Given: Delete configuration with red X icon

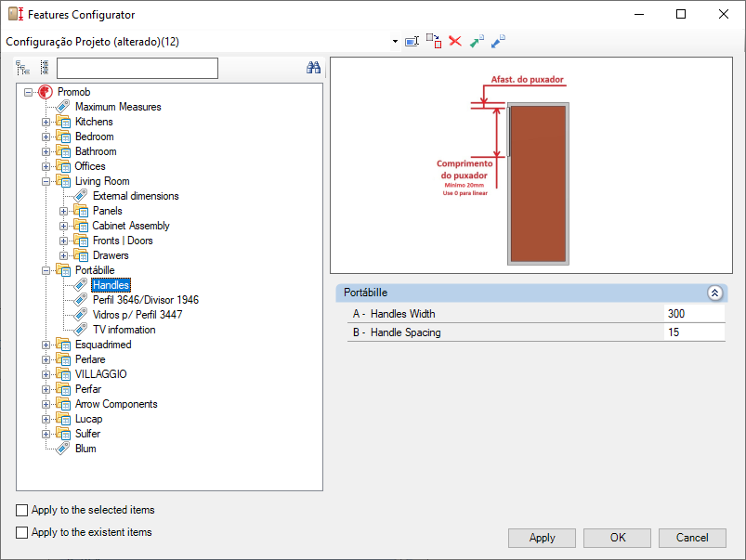Looking at the screenshot, I should 455,42.
